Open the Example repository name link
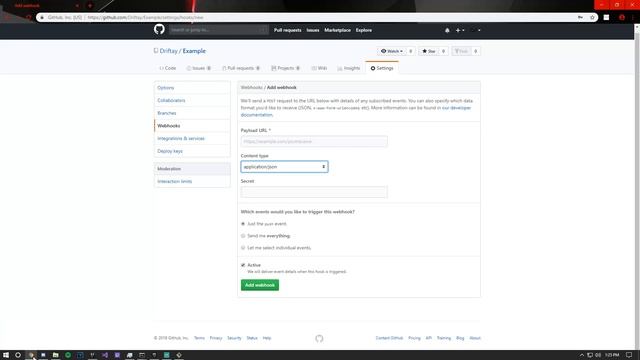Screen dimensions: 640x360 click(x=194, y=51)
